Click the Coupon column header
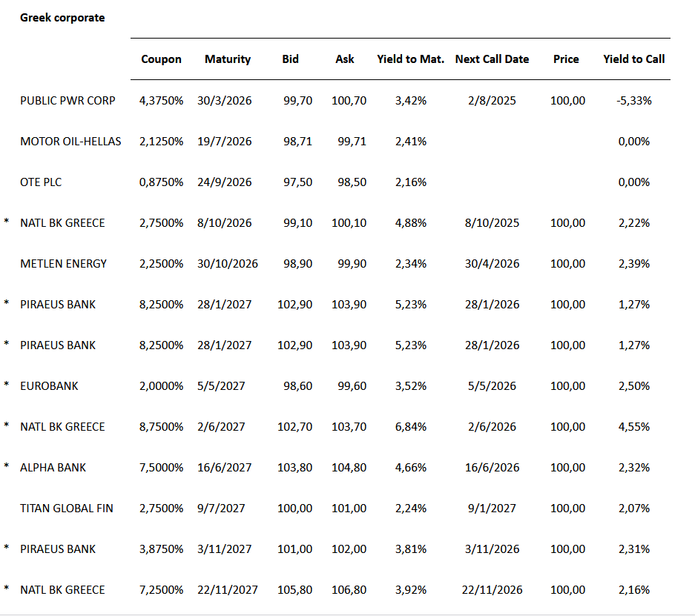The image size is (695, 616). point(161,59)
